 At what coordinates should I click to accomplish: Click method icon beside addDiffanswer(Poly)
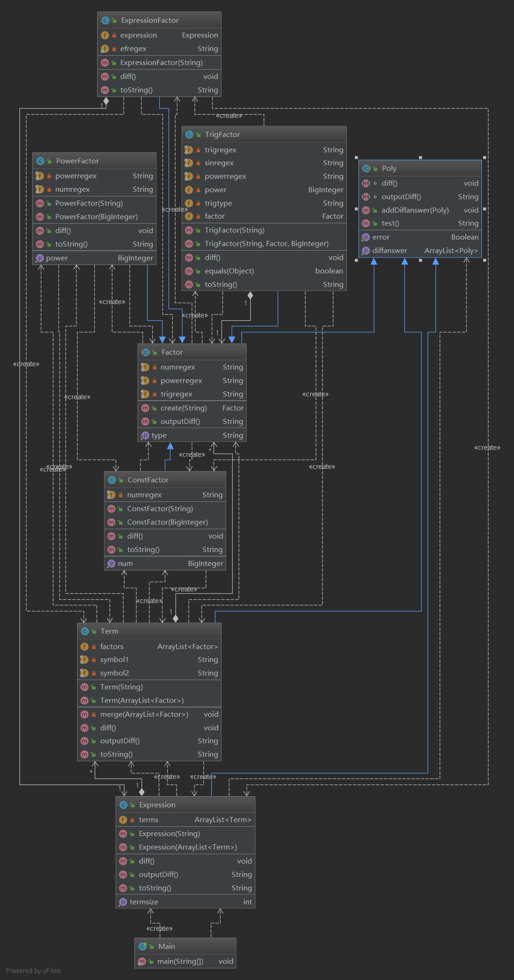366,210
